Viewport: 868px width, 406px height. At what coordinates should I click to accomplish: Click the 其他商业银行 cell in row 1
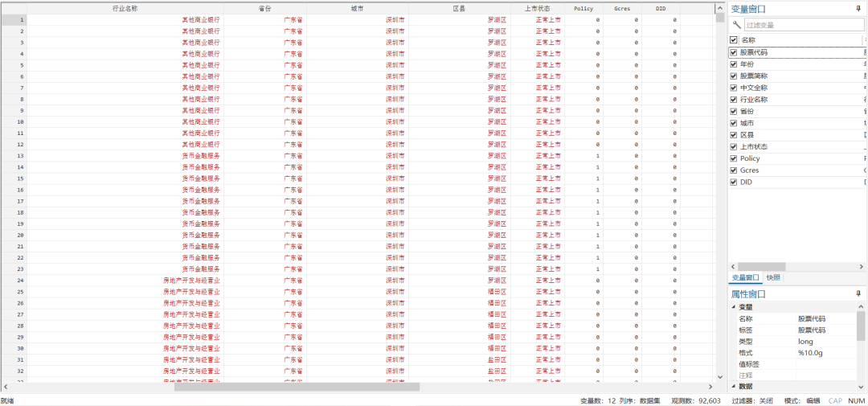[125, 20]
